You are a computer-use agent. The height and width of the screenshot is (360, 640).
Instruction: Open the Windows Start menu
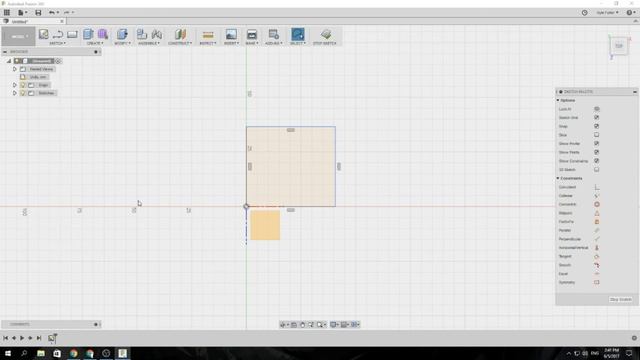point(8,353)
